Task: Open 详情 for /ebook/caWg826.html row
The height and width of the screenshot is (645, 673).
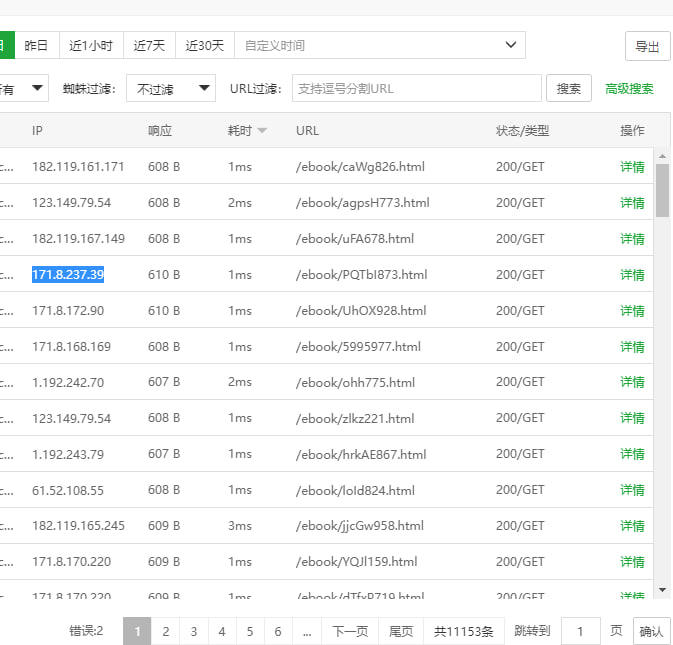Action: click(x=632, y=167)
